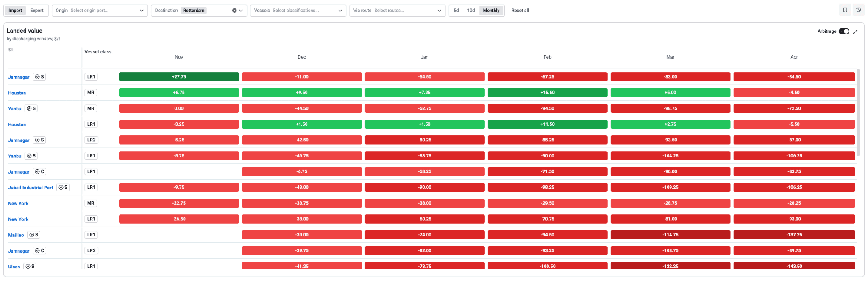868x281 pixels.
Task: Click the +11.50 cell
Action: coord(548,124)
